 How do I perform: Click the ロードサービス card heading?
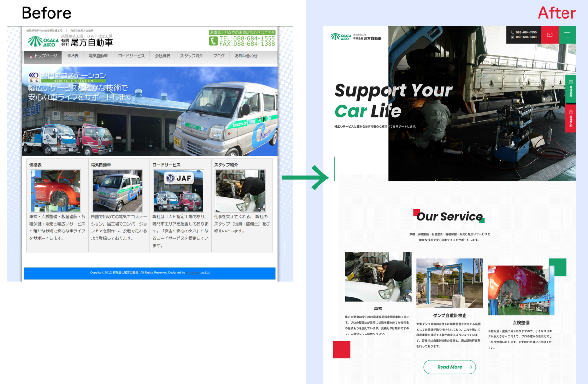[x=167, y=165]
